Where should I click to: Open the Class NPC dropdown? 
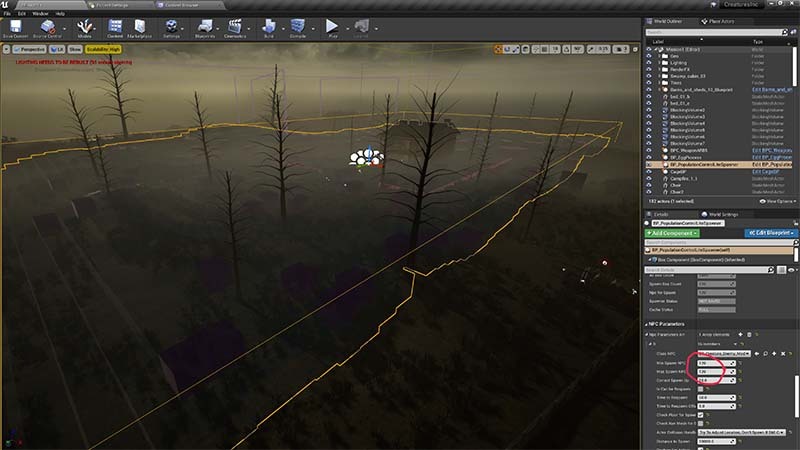coord(722,353)
